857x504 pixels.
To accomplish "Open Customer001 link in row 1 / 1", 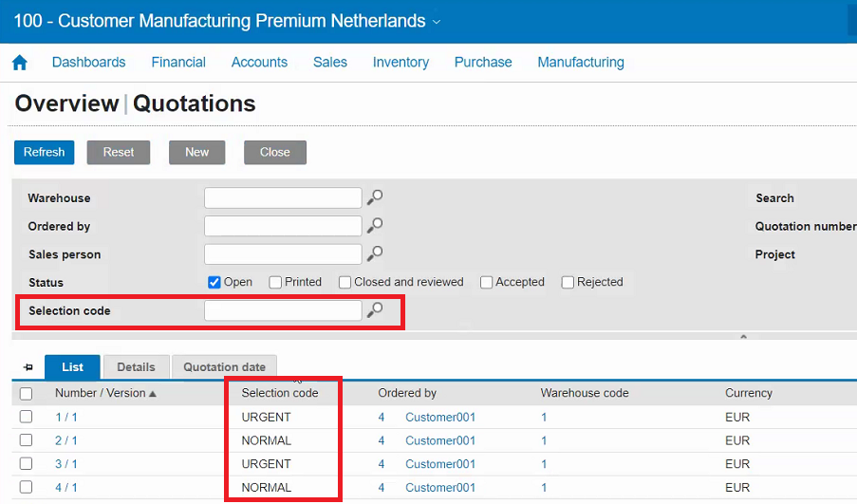I will coord(440,417).
